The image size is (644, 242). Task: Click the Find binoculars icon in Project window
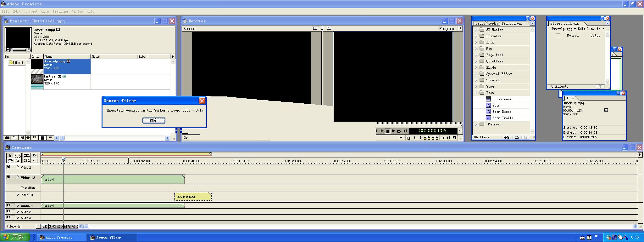[x=7, y=138]
